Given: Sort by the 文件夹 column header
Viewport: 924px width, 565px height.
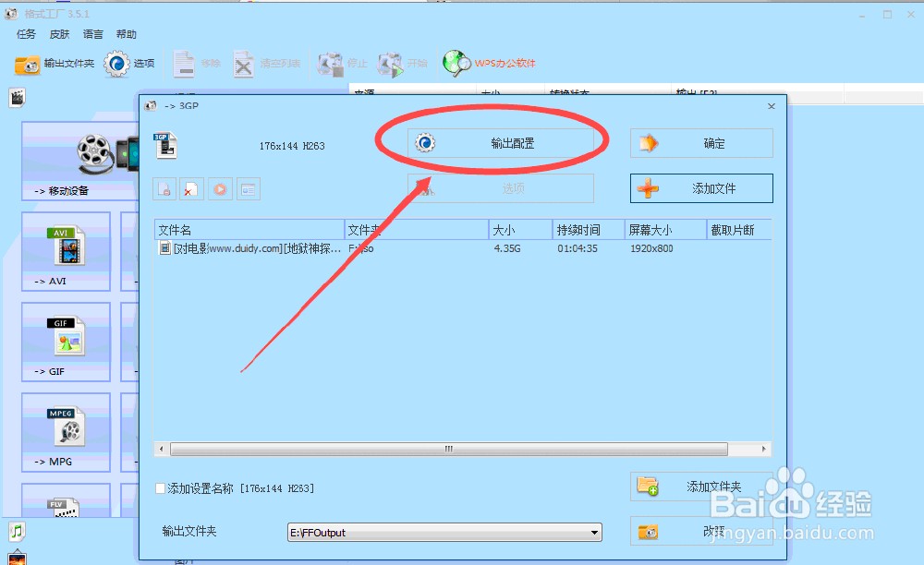Looking at the screenshot, I should click(417, 230).
